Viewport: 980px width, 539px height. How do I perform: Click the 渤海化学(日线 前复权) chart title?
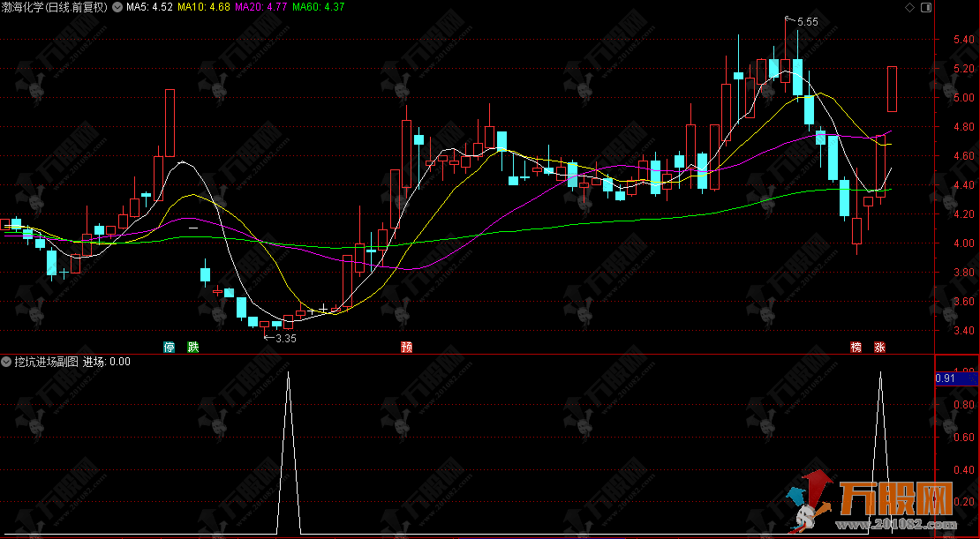coord(55,7)
